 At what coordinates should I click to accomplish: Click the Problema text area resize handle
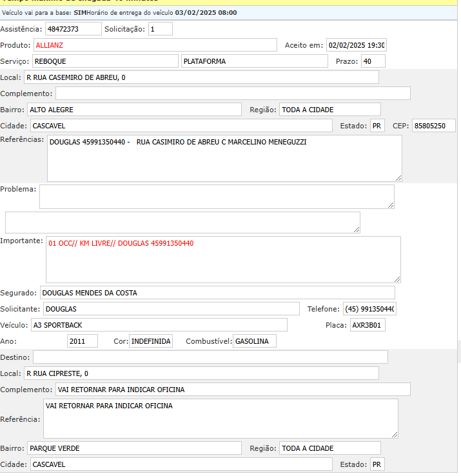(x=391, y=205)
